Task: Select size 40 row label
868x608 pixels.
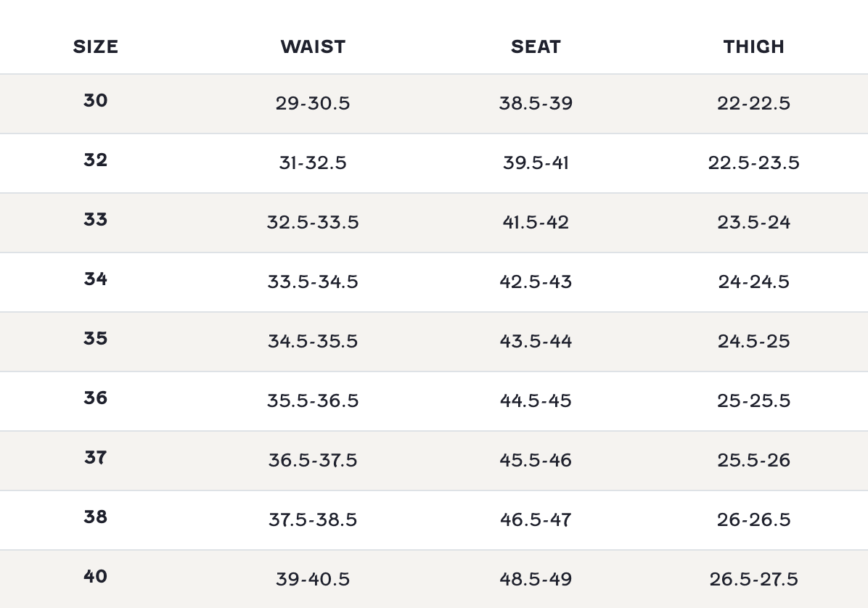Action: 95,577
